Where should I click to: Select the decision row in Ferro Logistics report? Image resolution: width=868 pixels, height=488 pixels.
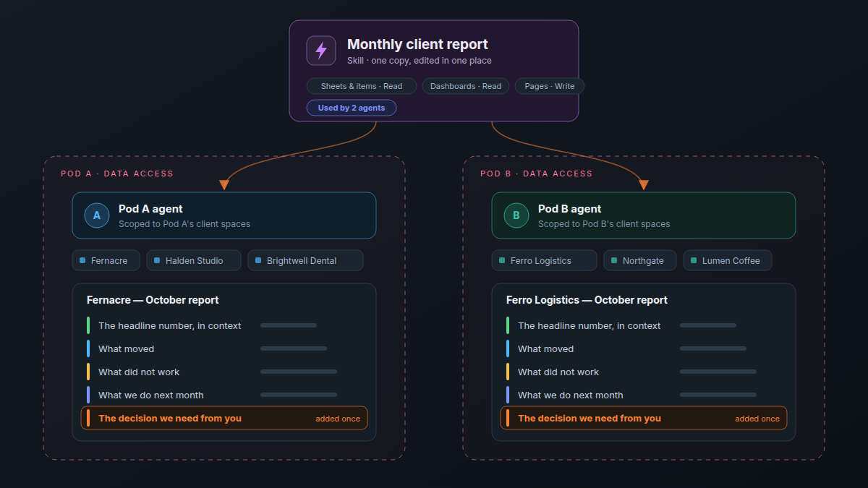click(x=644, y=418)
